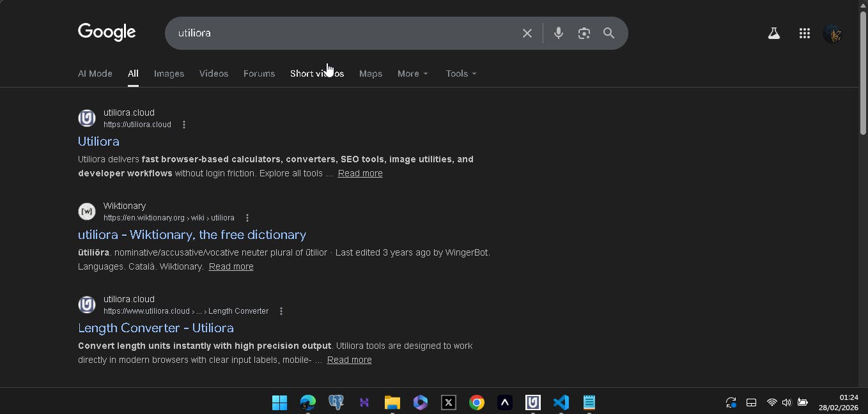Click the Wiktionary favicon

(87, 211)
